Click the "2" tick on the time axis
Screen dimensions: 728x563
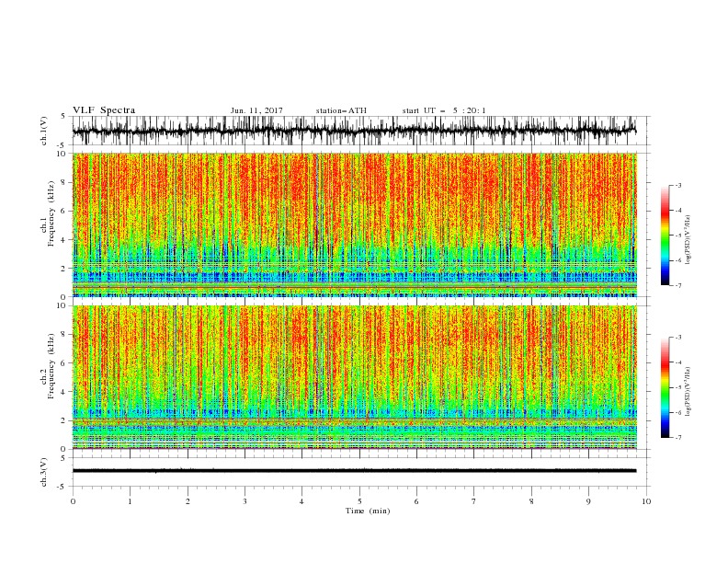tap(188, 501)
